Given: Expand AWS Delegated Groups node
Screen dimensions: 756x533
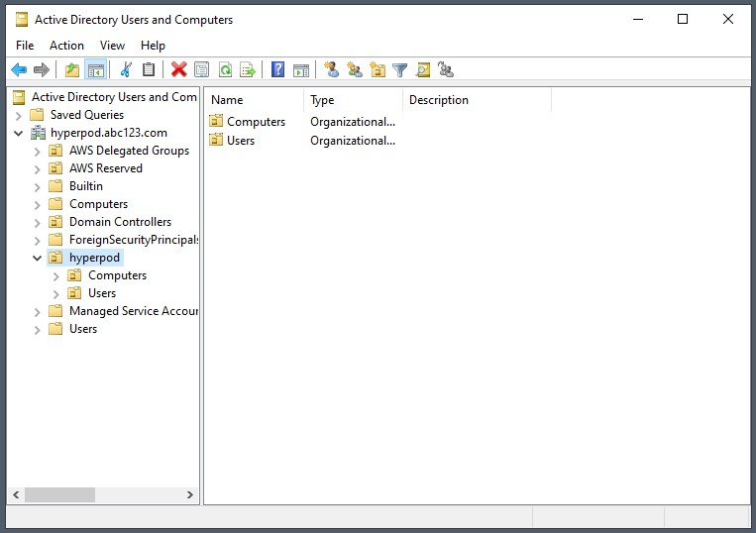Looking at the screenshot, I should click(x=37, y=152).
